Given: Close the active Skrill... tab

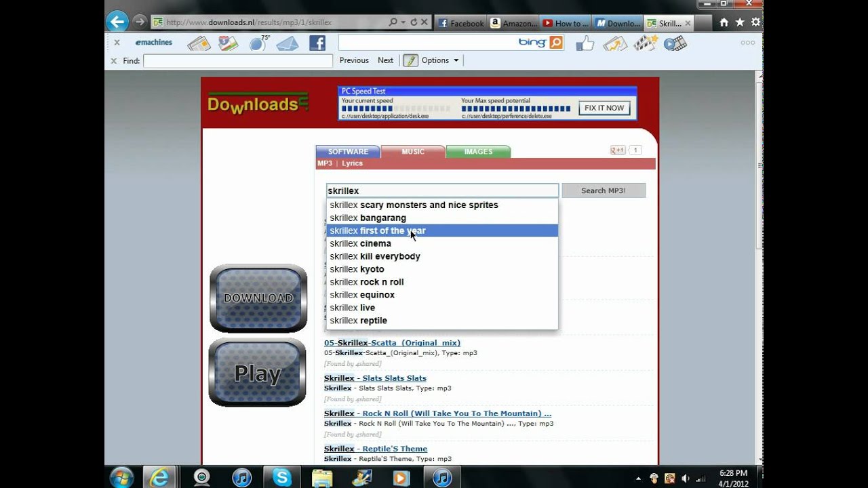Looking at the screenshot, I should click(688, 23).
